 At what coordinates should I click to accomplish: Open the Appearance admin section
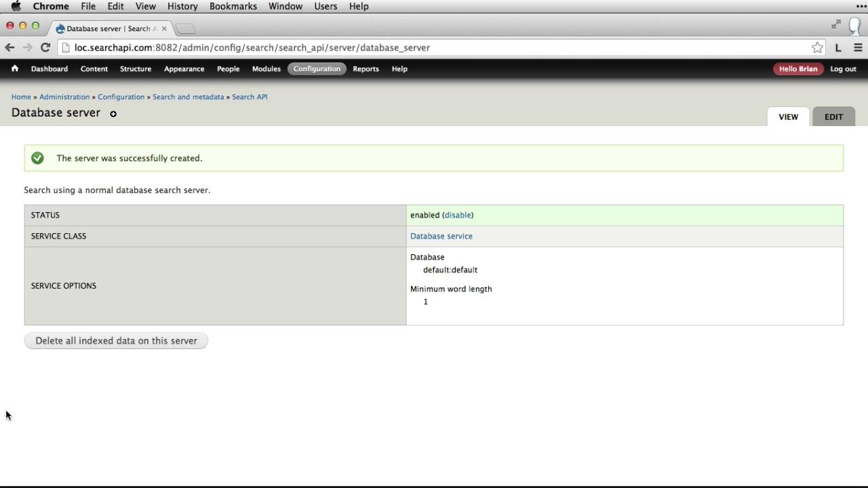click(184, 68)
